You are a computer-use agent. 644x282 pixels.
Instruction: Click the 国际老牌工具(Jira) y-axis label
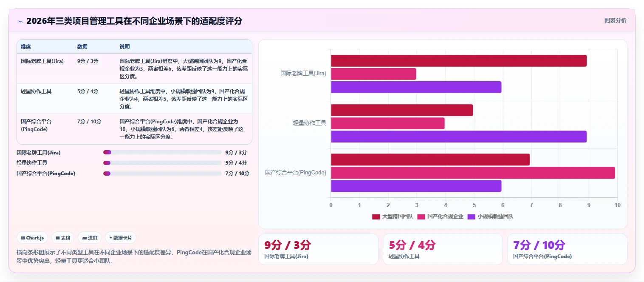click(303, 74)
